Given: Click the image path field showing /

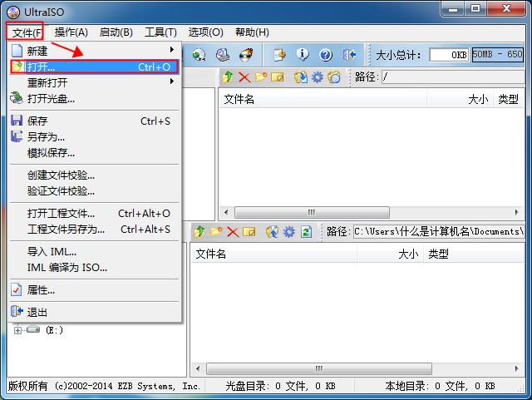Looking at the screenshot, I should pyautogui.click(x=453, y=77).
